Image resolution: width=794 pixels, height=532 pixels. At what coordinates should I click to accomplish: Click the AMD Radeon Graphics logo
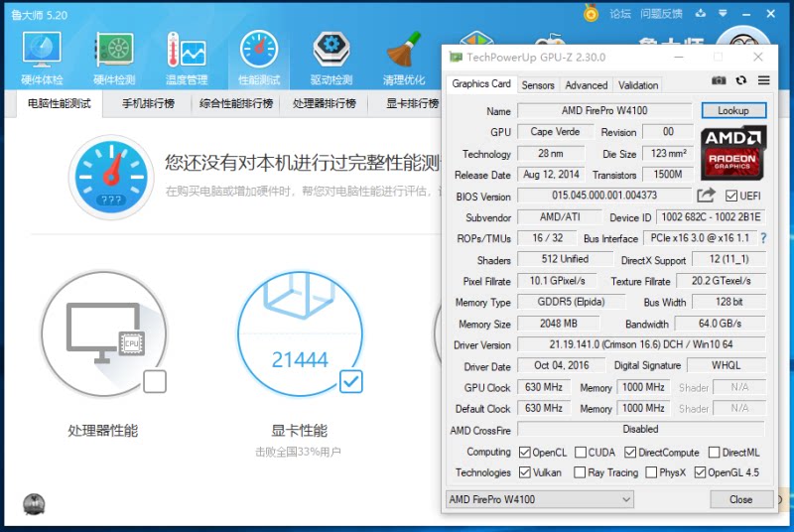[732, 154]
